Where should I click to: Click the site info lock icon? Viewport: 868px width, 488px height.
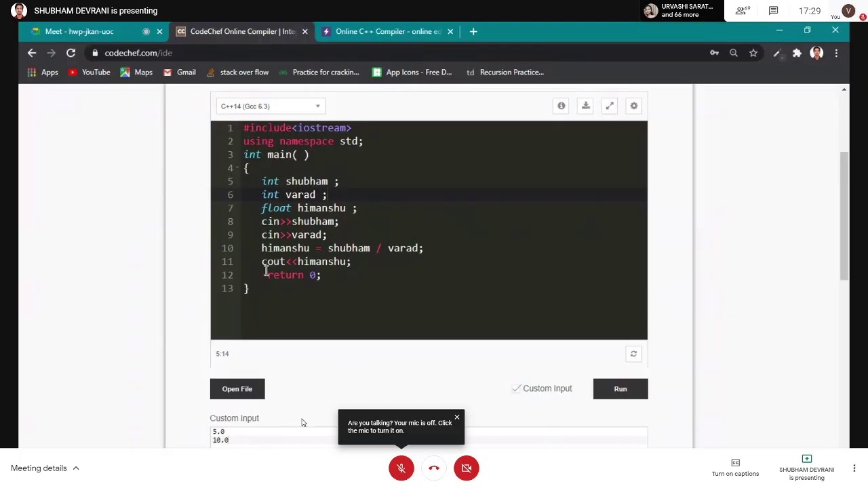(x=95, y=53)
